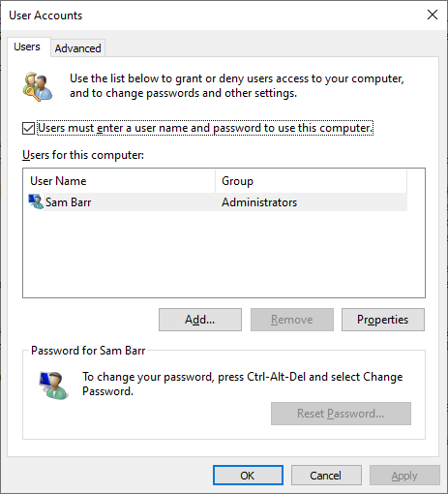The width and height of the screenshot is (448, 494).
Task: Confirm with the OK button
Action: 248,476
